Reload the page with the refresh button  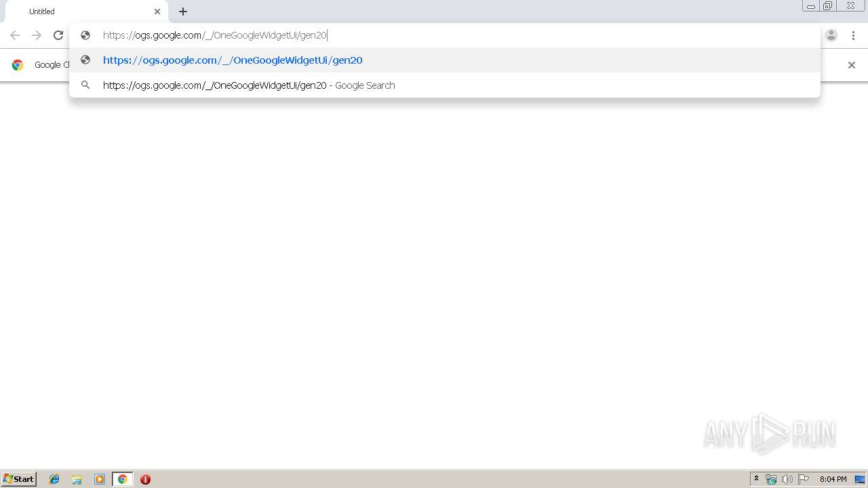58,35
